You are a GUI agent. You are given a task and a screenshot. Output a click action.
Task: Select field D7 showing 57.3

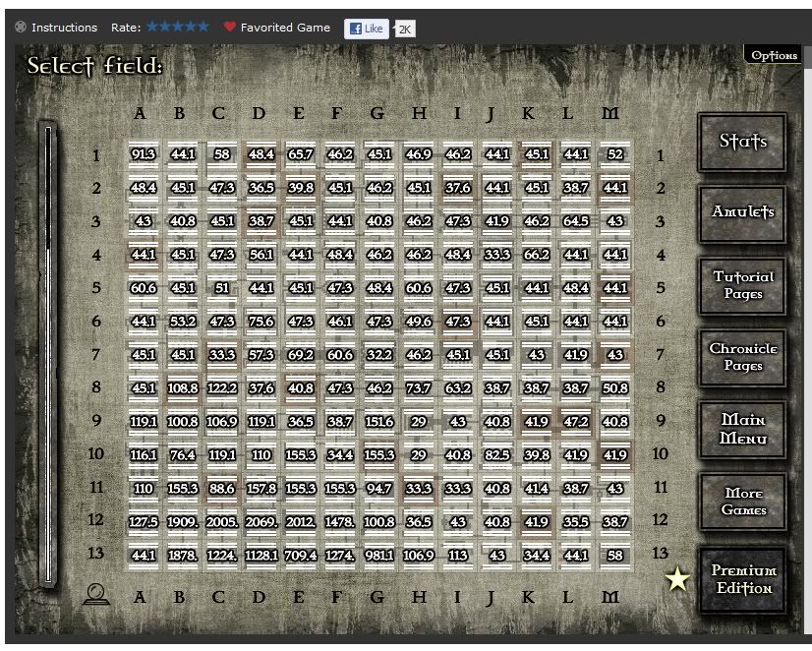[x=261, y=355]
